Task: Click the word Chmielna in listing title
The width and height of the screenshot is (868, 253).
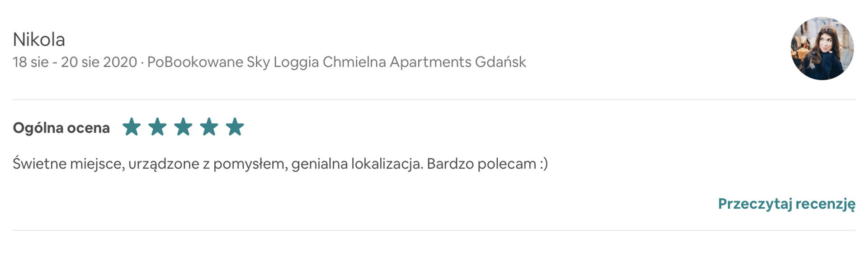Action: (x=354, y=62)
